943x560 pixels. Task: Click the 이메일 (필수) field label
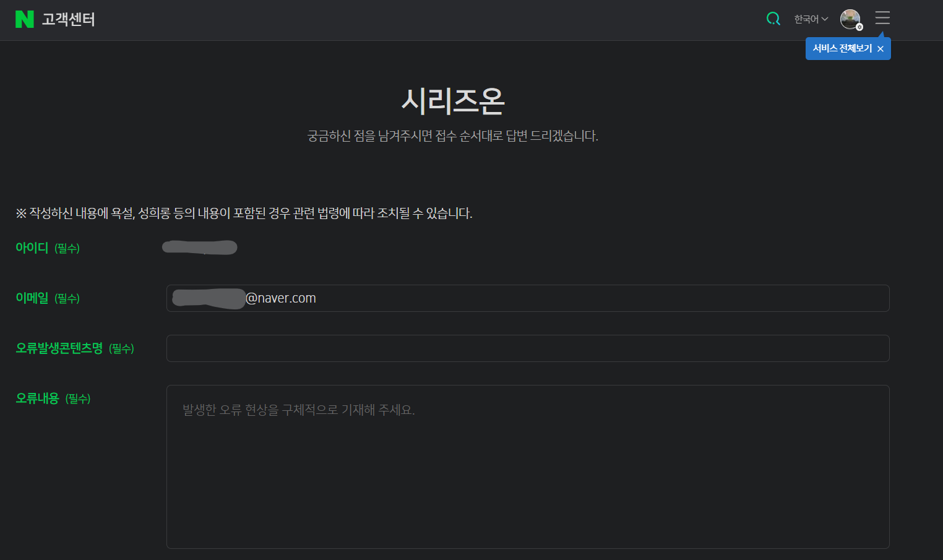point(48,298)
